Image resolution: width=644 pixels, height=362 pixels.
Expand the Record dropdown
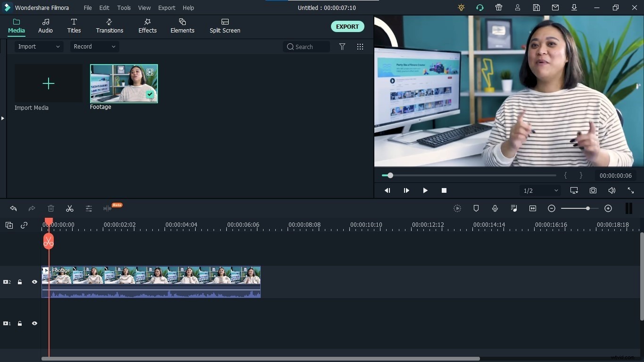point(94,47)
